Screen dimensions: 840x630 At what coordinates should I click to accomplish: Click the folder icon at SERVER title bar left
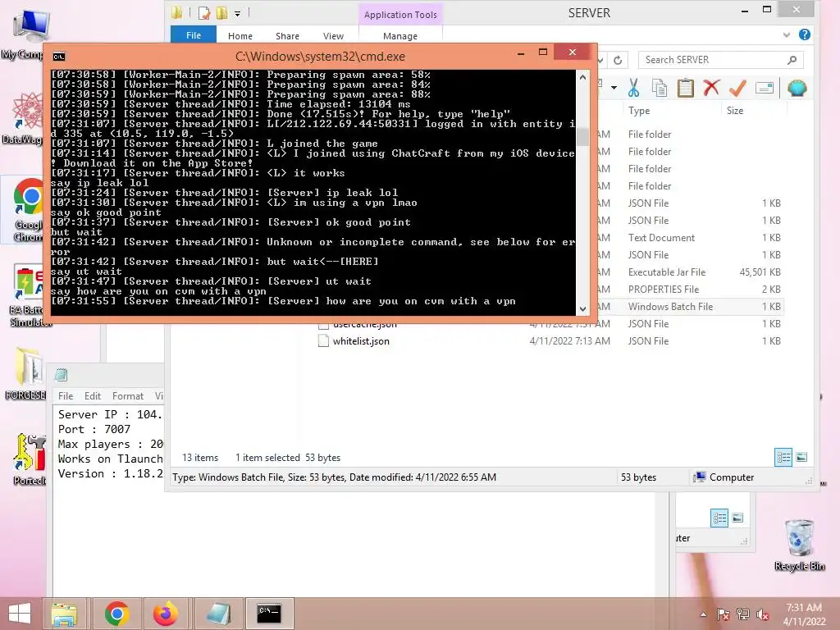pyautogui.click(x=177, y=13)
